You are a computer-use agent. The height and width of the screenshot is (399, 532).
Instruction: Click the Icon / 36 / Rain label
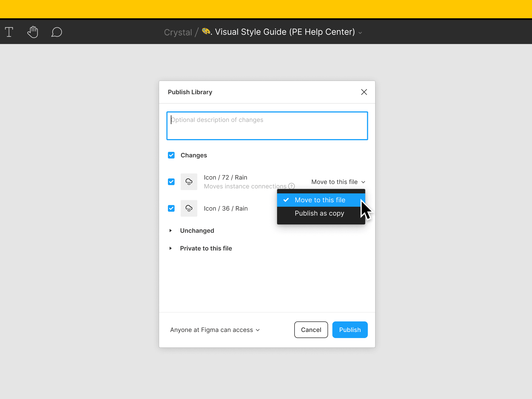click(x=226, y=208)
